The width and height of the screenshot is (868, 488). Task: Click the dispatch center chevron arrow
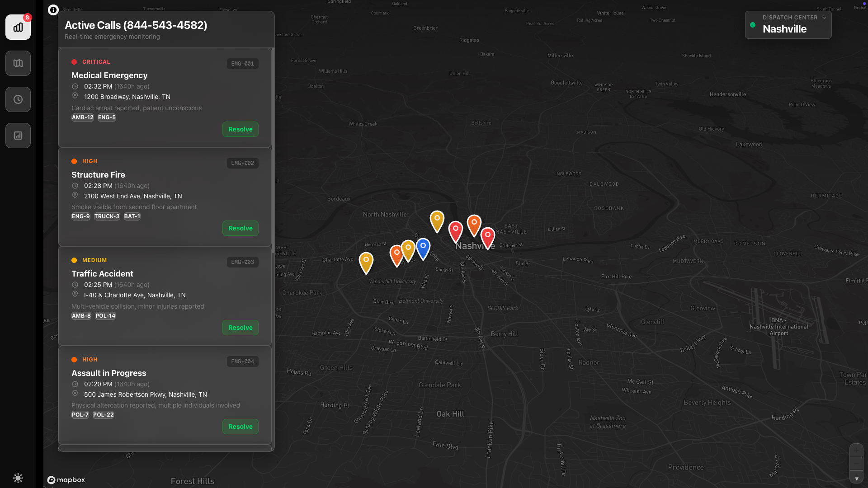click(824, 18)
